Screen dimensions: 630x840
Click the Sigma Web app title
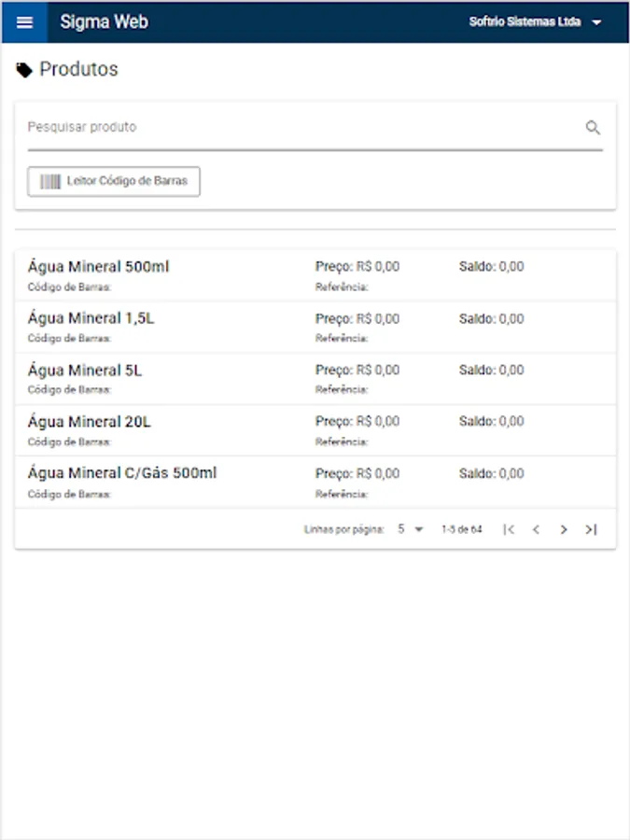pyautogui.click(x=104, y=22)
